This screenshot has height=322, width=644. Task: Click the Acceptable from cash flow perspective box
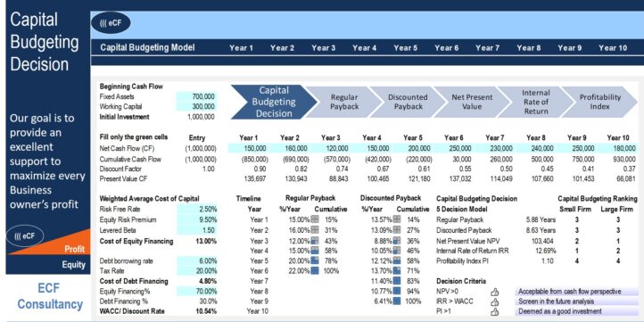(x=576, y=292)
